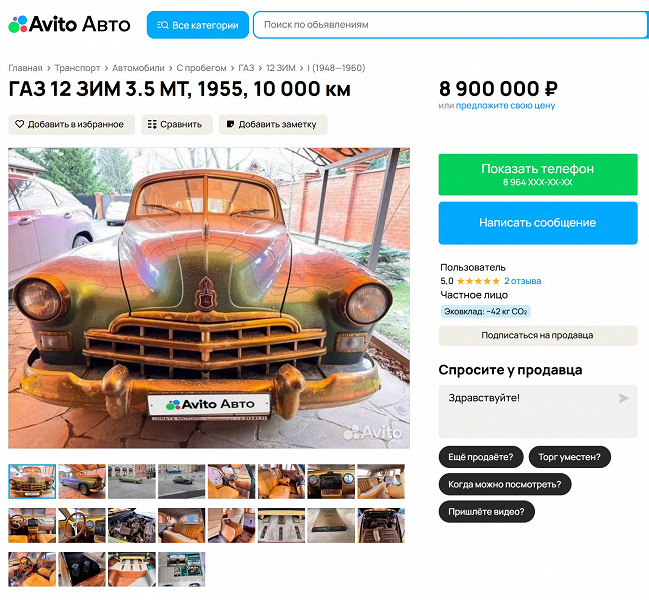Click the yellow star rating of the seller
Image resolution: width=649 pixels, height=600 pixels.
(478, 281)
